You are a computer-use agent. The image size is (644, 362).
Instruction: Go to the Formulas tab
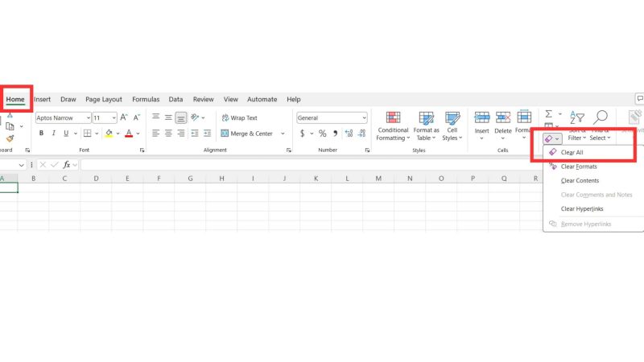146,99
